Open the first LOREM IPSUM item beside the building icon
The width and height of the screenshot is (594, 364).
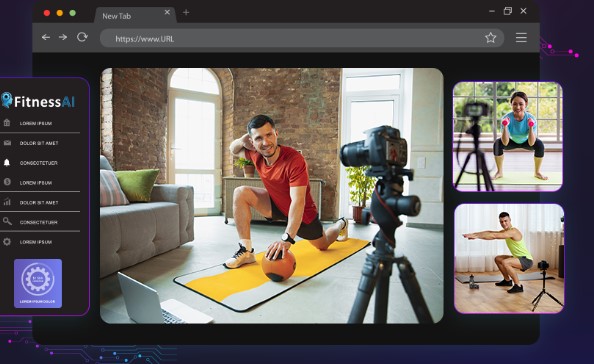point(36,123)
